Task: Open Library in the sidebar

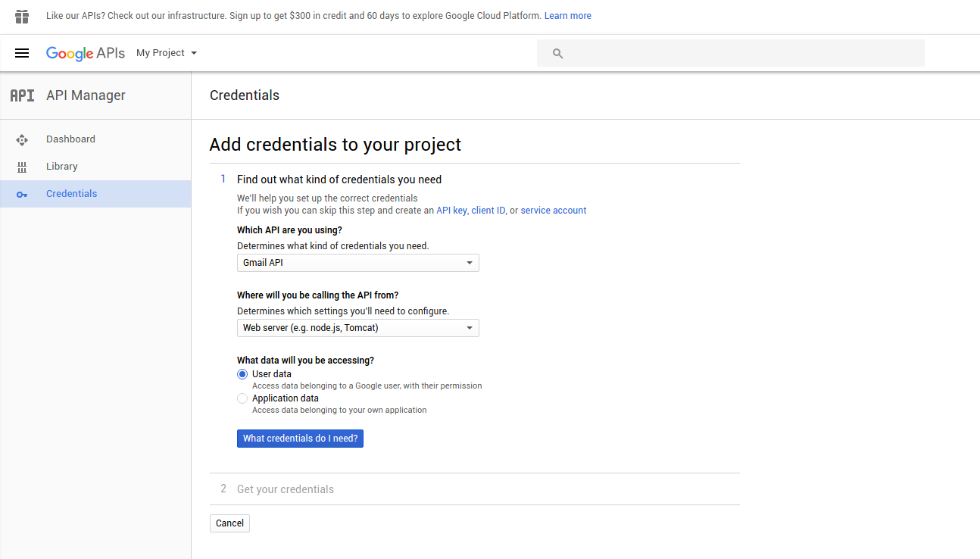Action: (62, 167)
